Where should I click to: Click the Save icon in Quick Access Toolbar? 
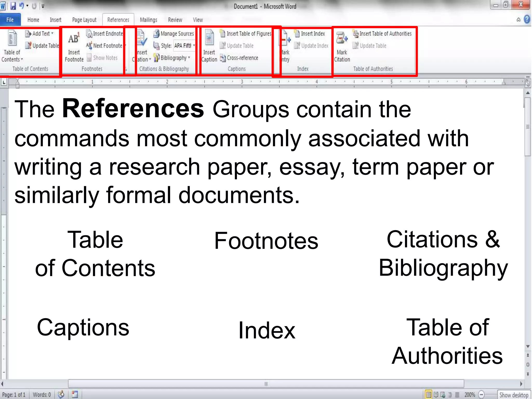[x=13, y=6]
